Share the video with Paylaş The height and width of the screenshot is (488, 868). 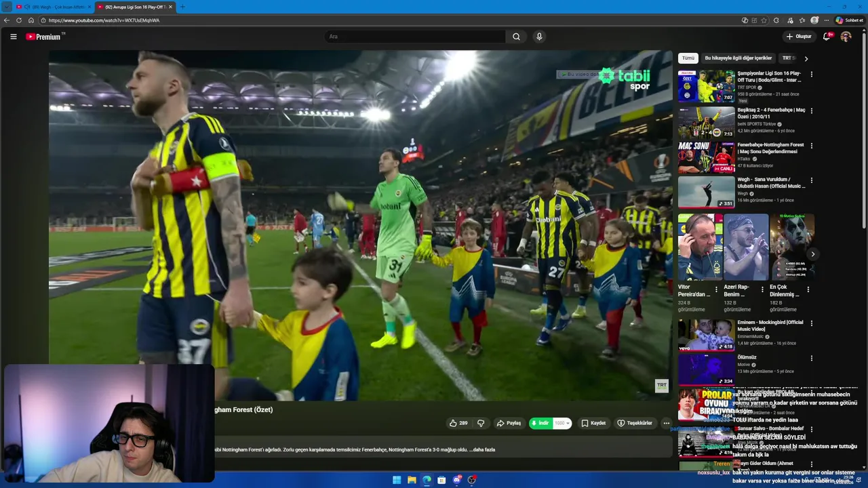(x=509, y=423)
